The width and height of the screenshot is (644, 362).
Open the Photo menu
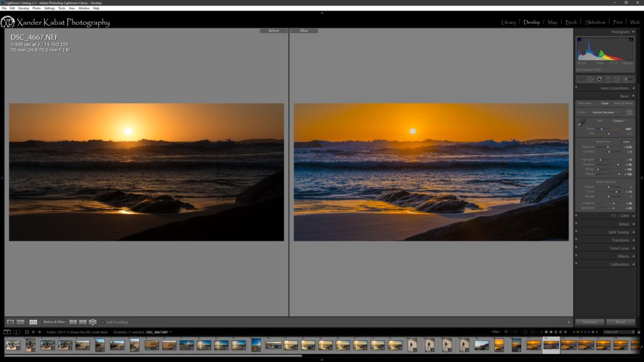(x=36, y=8)
